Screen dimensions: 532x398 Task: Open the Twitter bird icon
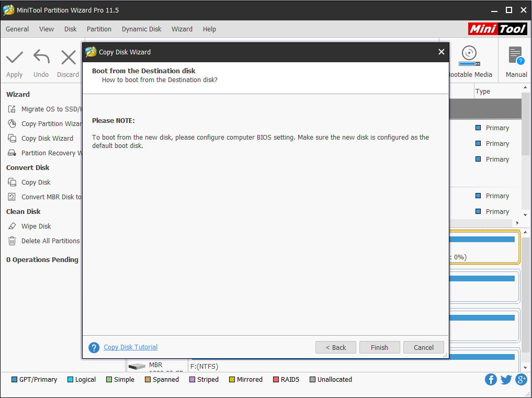[x=506, y=379]
